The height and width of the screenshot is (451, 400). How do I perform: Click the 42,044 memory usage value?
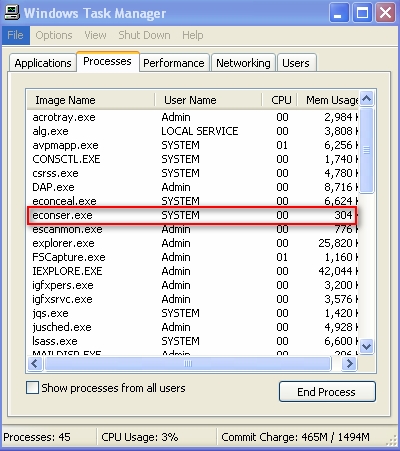click(335, 271)
